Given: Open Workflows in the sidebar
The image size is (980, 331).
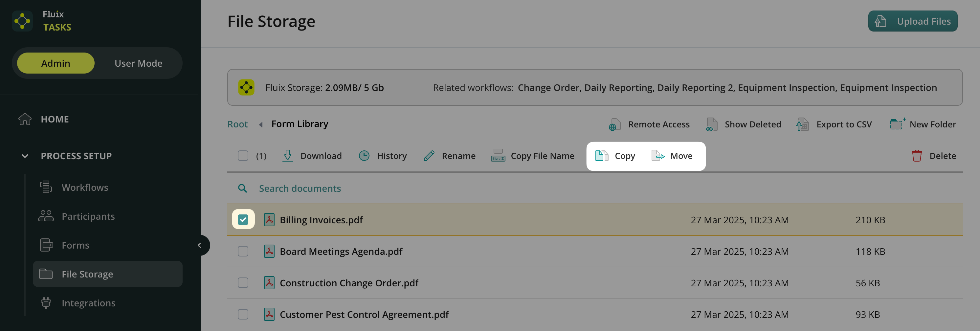Looking at the screenshot, I should [x=85, y=187].
